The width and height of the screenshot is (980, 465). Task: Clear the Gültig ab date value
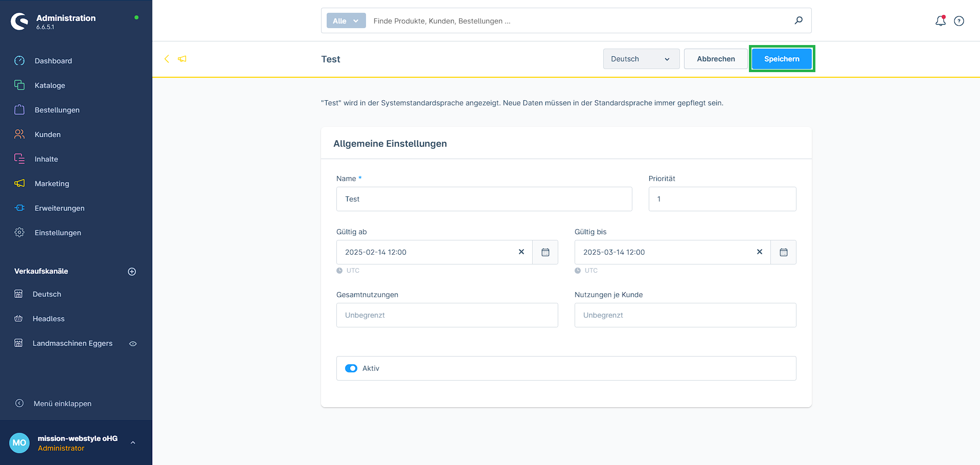pos(521,252)
